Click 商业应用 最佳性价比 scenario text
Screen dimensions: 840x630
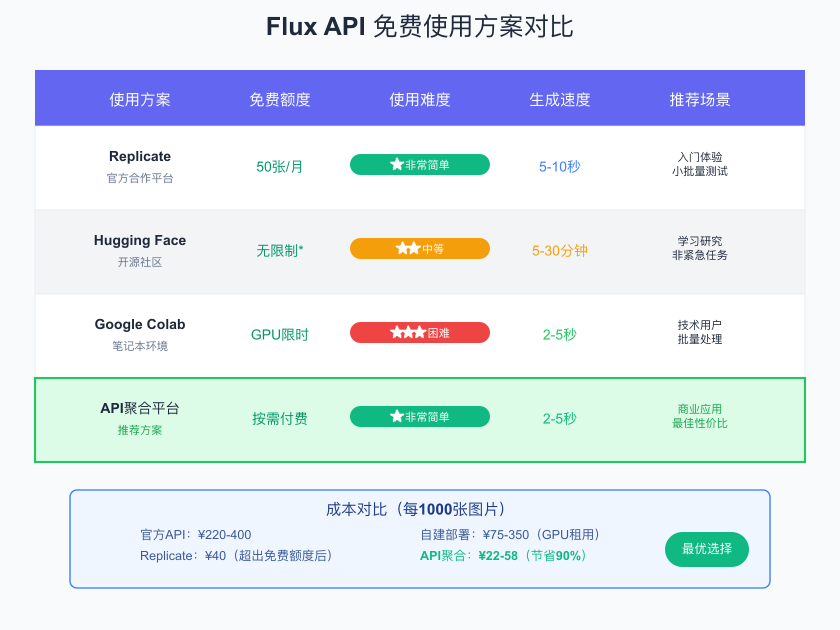(700, 416)
